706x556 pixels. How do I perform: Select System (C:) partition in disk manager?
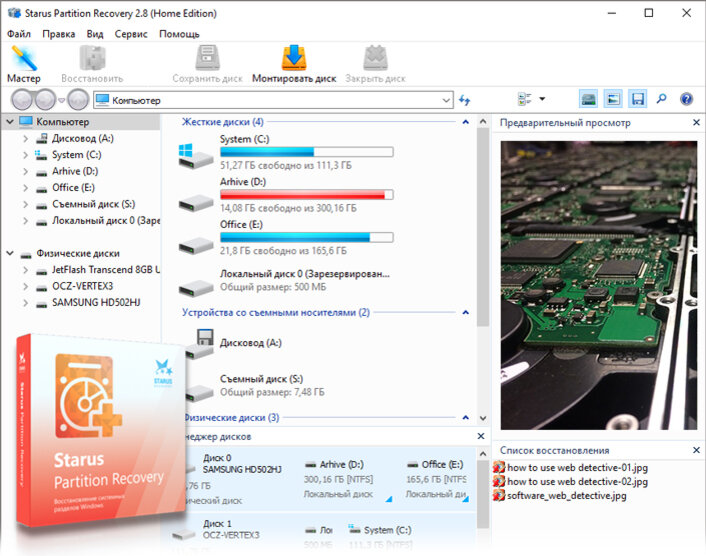pos(380,537)
